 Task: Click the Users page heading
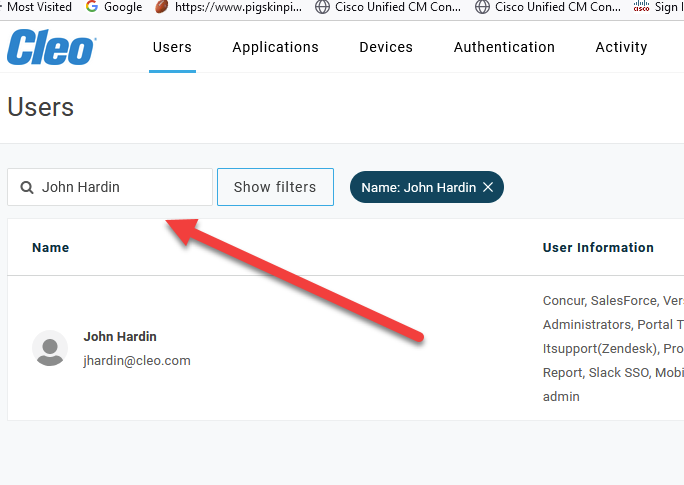[x=41, y=107]
